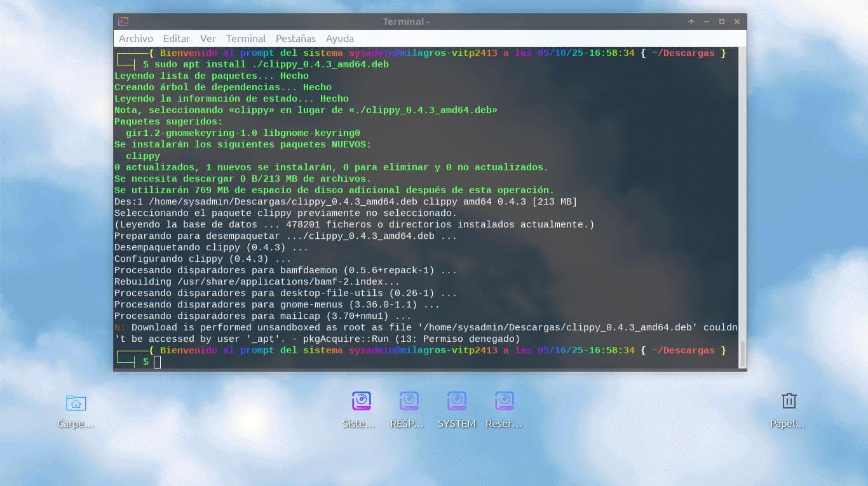The width and height of the screenshot is (868, 486).
Task: Click 'Seleccionando el paquete clippy' line
Action: click(x=285, y=213)
